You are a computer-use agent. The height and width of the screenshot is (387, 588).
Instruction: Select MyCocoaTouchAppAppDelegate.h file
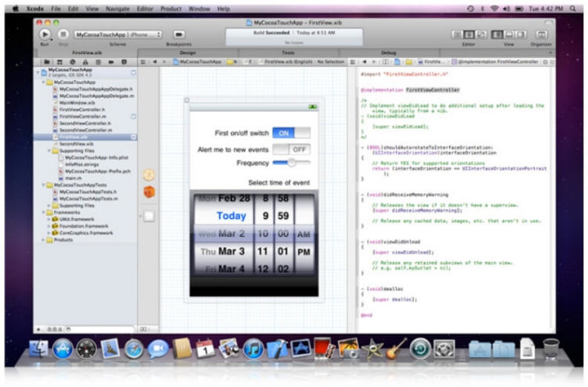[x=96, y=89]
